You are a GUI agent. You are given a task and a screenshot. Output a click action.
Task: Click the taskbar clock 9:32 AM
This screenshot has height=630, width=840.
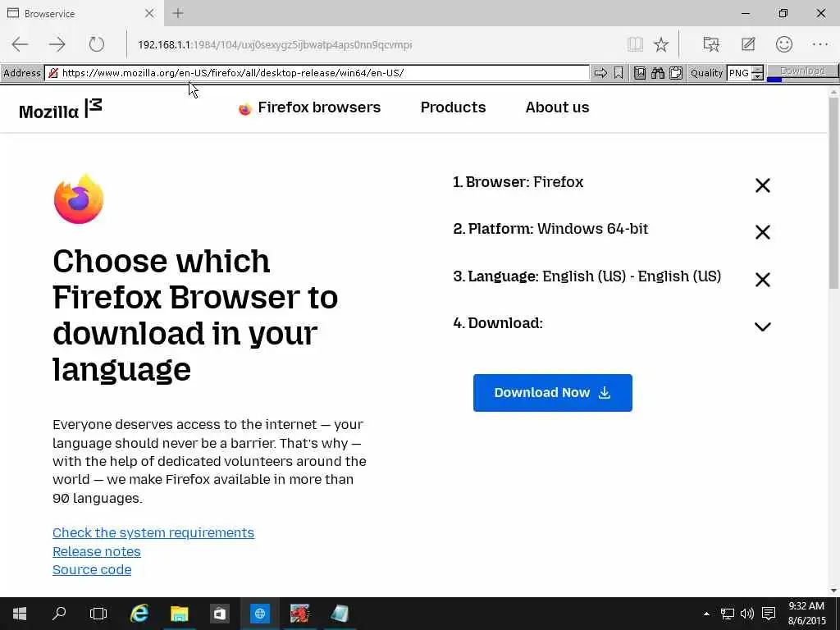(x=807, y=614)
